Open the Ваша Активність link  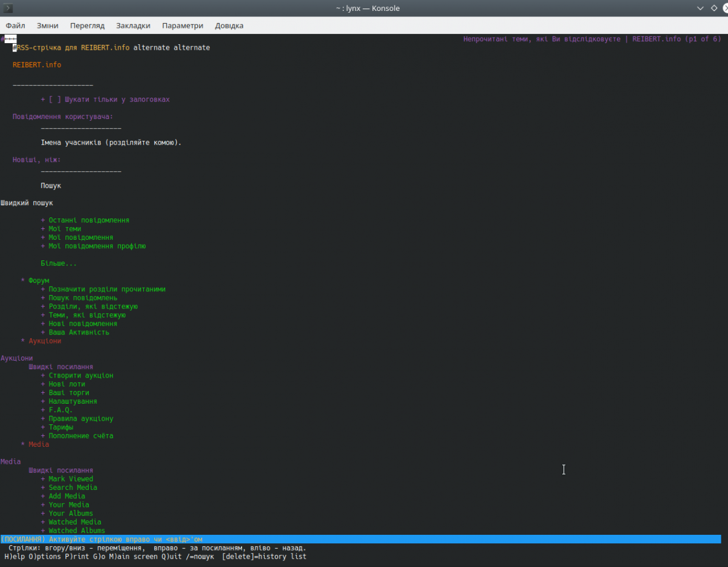pos(79,333)
